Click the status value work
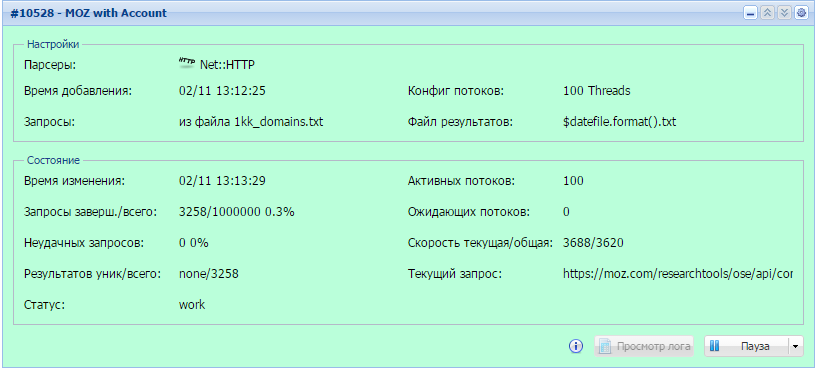This screenshot has height=369, width=816. [x=192, y=304]
